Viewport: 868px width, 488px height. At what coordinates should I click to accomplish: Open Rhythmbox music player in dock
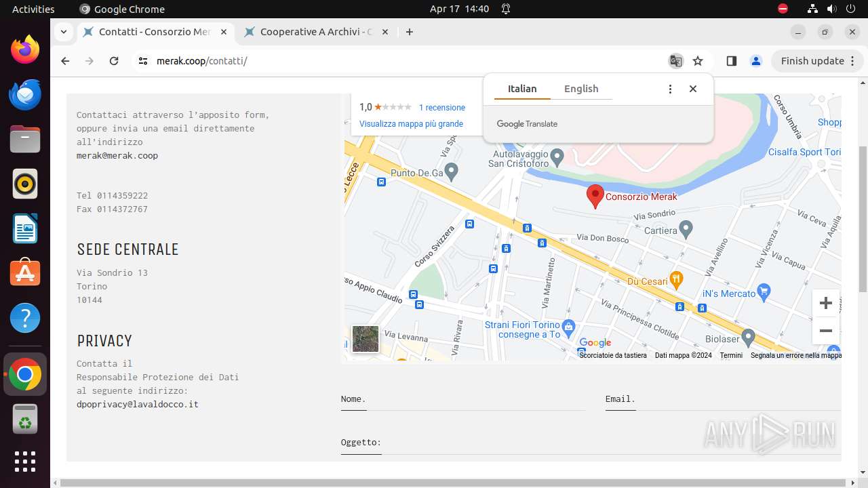tap(25, 184)
